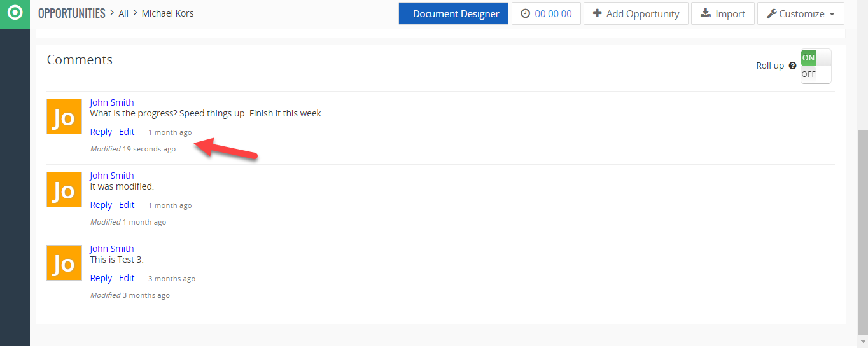
Task: Click the Michael Kors breadcrumb
Action: [x=167, y=13]
